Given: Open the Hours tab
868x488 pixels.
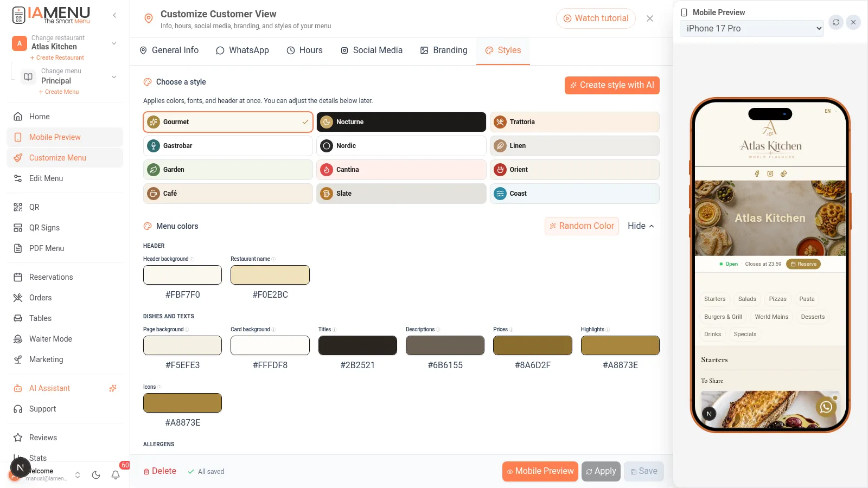Looking at the screenshot, I should pos(304,50).
